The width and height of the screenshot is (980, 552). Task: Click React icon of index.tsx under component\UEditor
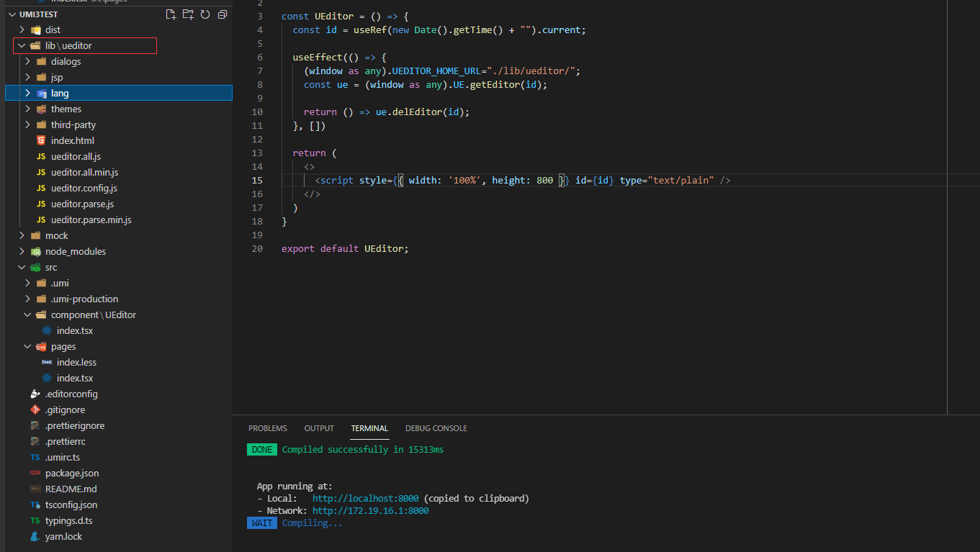click(47, 330)
